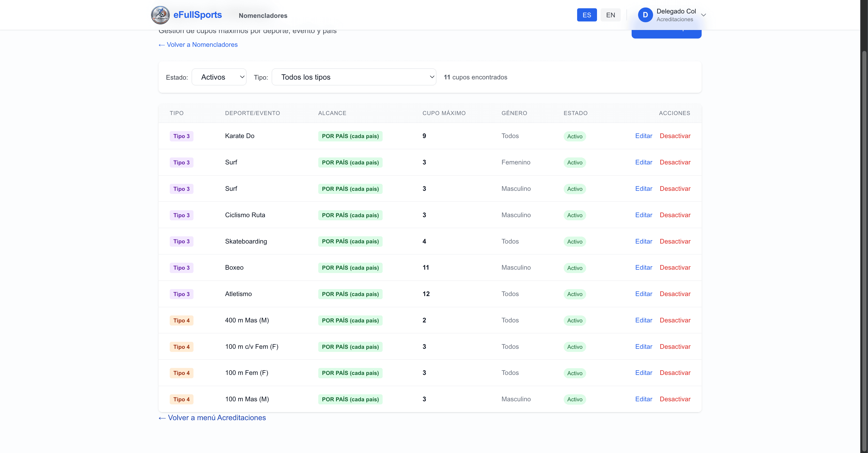Switch language to EN
The image size is (868, 453).
click(x=610, y=15)
